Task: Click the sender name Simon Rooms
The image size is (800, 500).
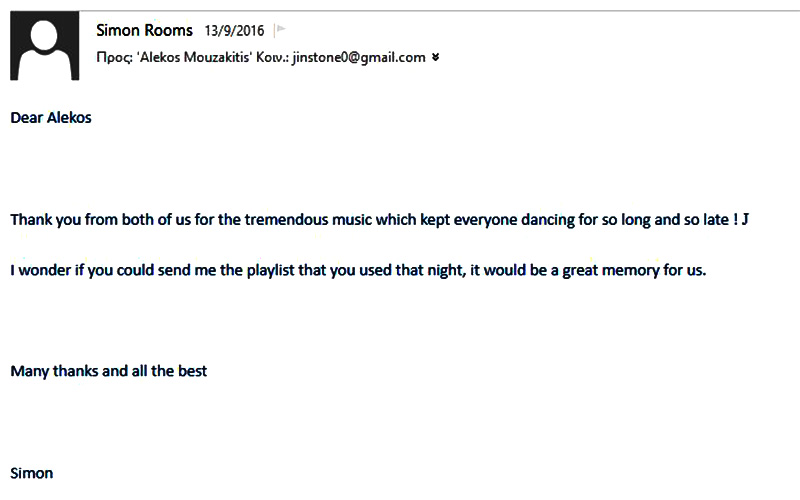Action: [144, 30]
